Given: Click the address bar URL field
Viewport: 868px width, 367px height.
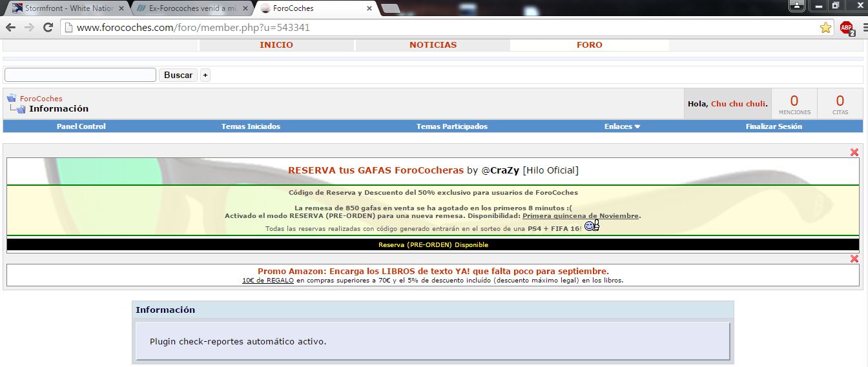Looking at the screenshot, I should pyautogui.click(x=439, y=28).
